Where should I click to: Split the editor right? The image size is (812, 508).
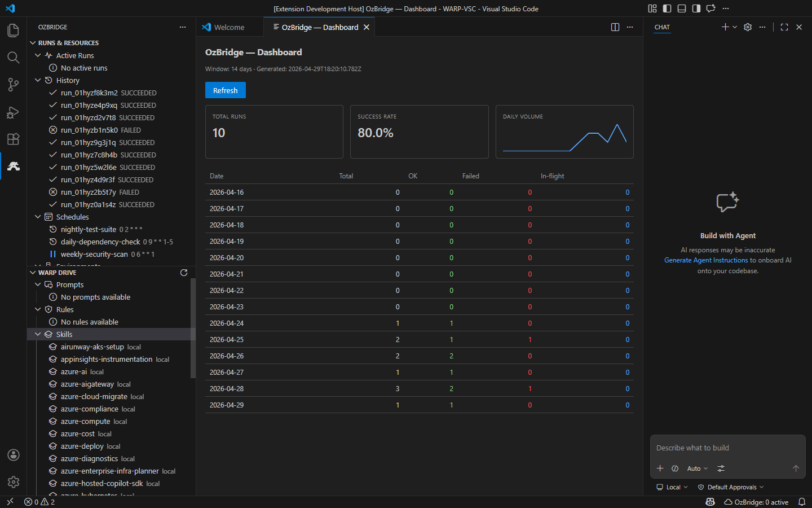click(x=615, y=27)
